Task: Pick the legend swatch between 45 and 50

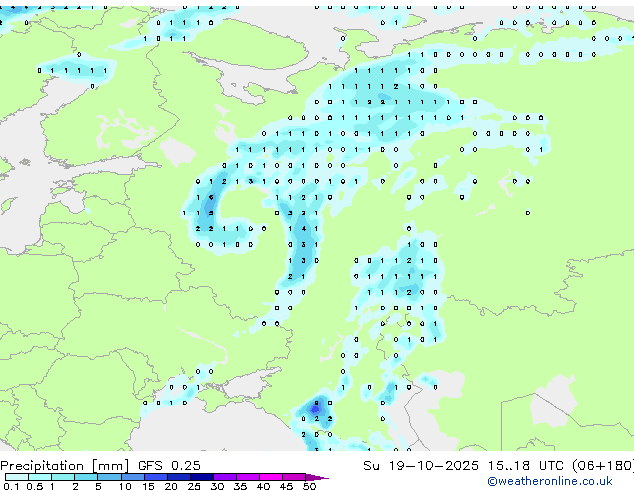Action: pos(294,477)
